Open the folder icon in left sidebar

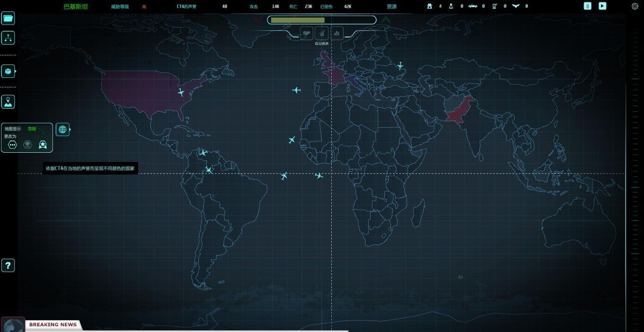tap(8, 18)
